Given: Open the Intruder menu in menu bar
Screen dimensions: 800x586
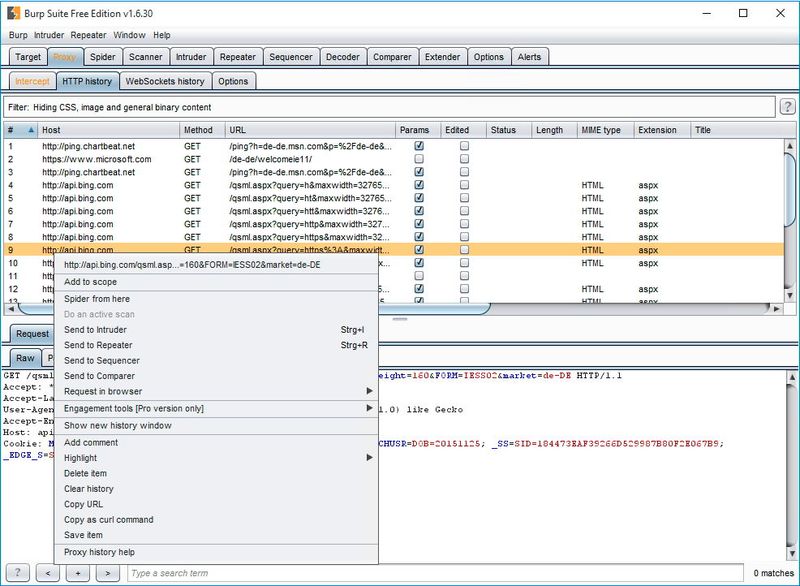Looking at the screenshot, I should click(x=49, y=35).
